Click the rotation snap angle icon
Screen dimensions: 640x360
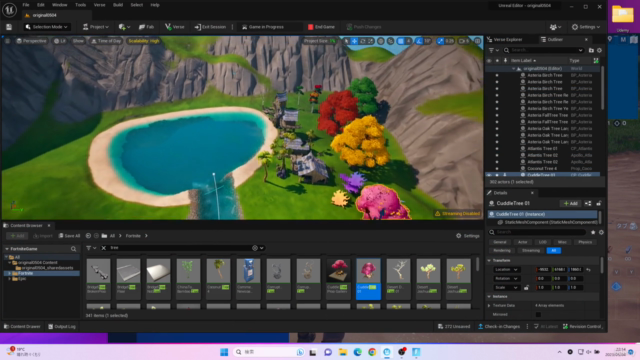tap(419, 41)
